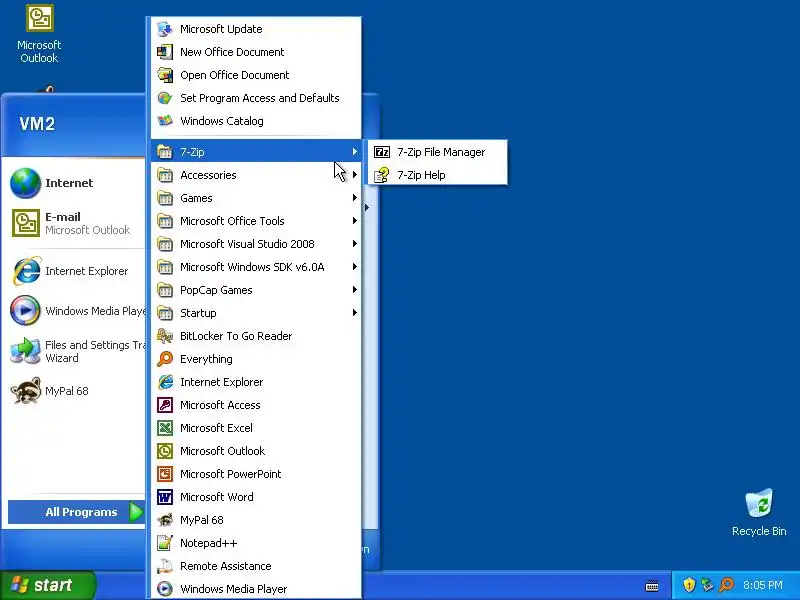Open Microsoft Update from the programs list
This screenshot has width=800, height=600.
(256, 29)
